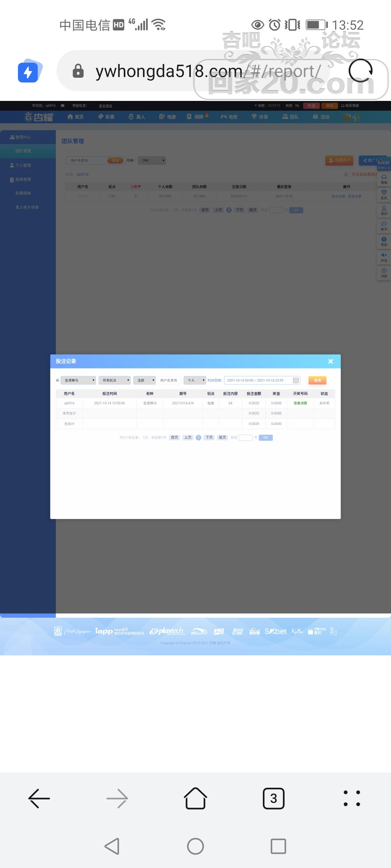Click the dialog page jump input
391x868 pixels.
tap(245, 438)
